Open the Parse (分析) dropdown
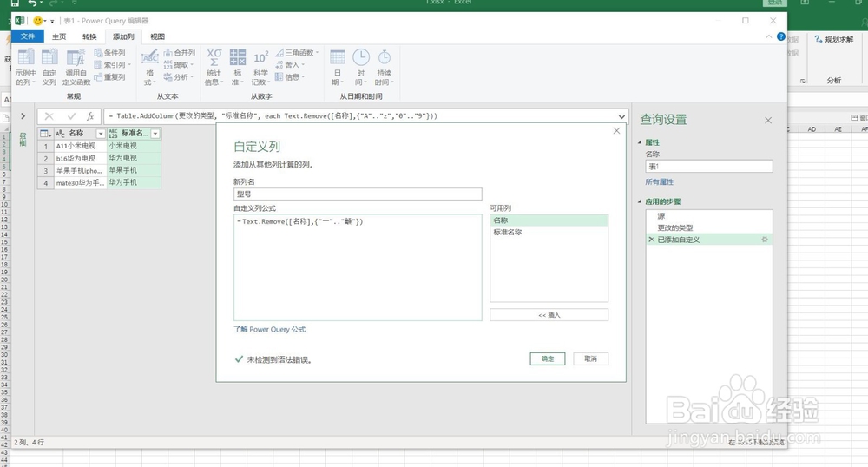This screenshot has height=467, width=868. (178, 77)
